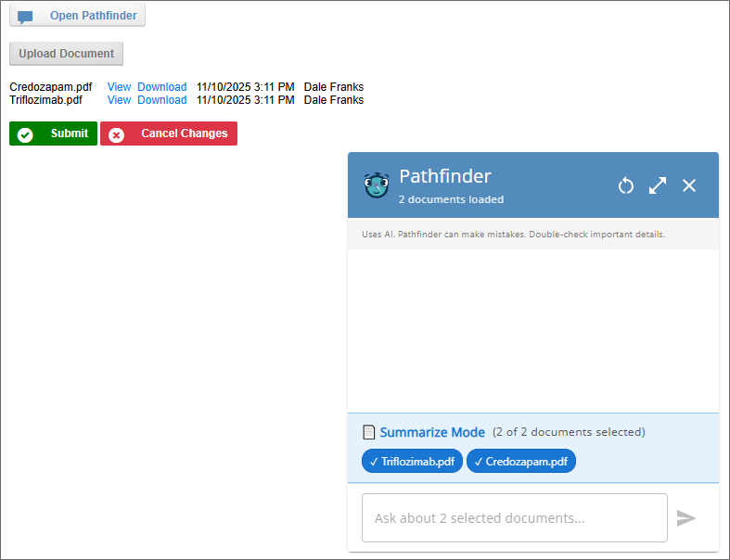Screen dimensions: 730x560
Task: Click the Pathfinder mascot avatar icon
Action: [377, 185]
